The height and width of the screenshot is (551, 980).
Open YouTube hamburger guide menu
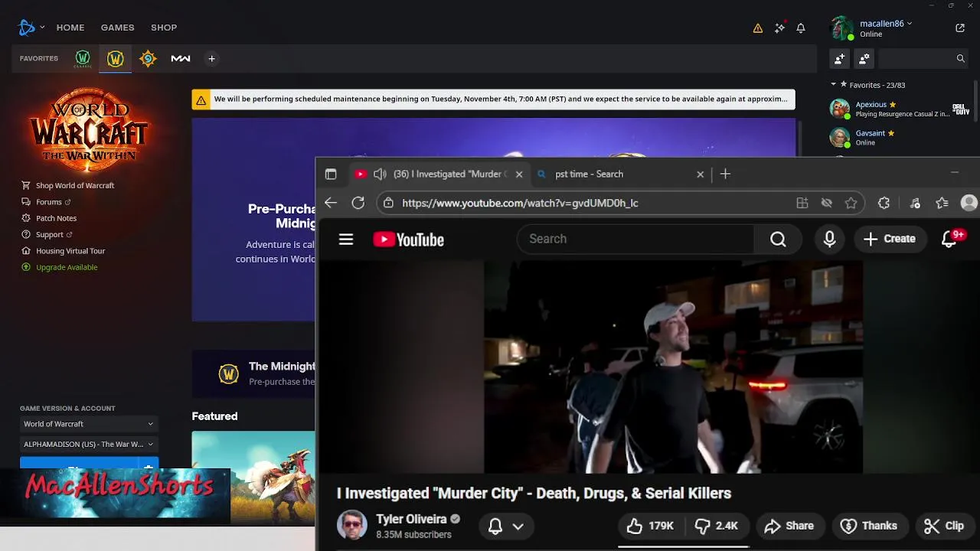point(346,240)
